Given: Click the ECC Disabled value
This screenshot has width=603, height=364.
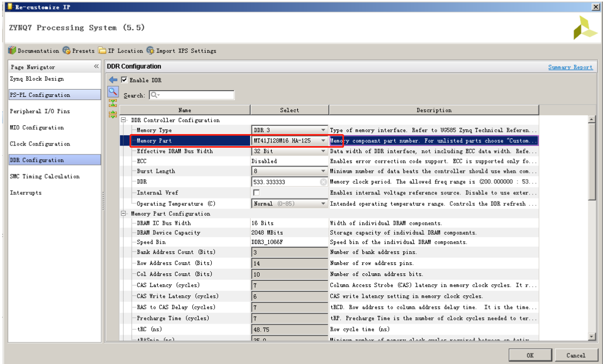Looking at the screenshot, I should tap(264, 161).
